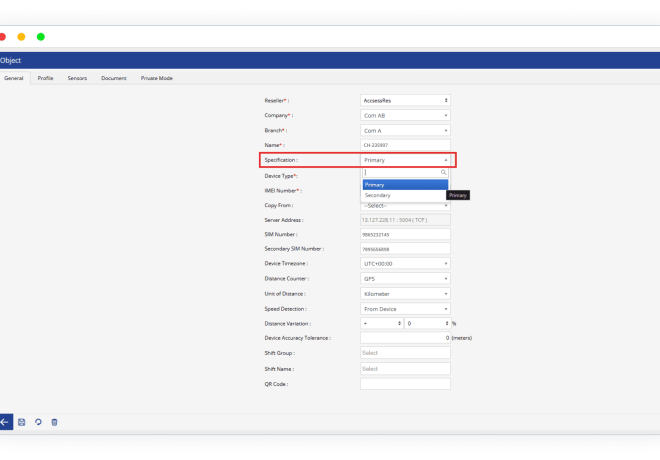Expand the Device Timezone dropdown
The image size is (660, 460).
click(404, 264)
